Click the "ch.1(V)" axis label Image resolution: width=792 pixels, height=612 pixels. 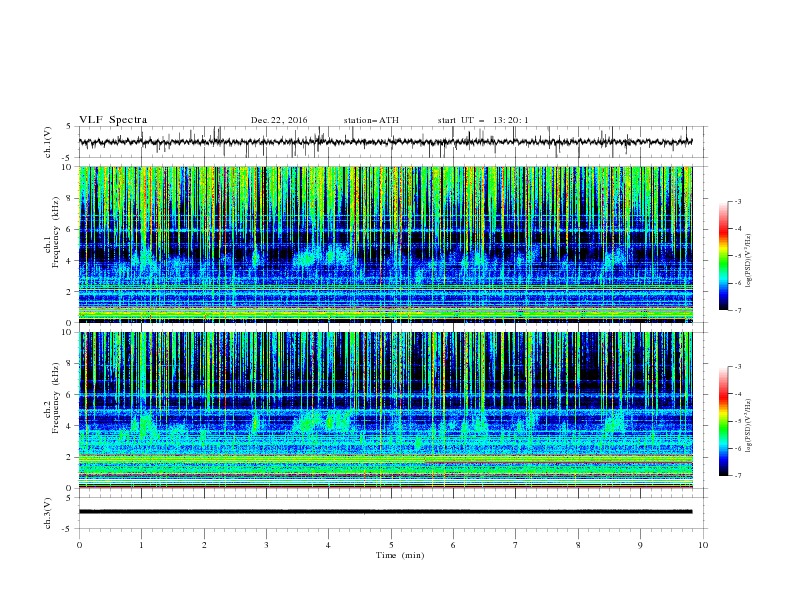[x=48, y=142]
